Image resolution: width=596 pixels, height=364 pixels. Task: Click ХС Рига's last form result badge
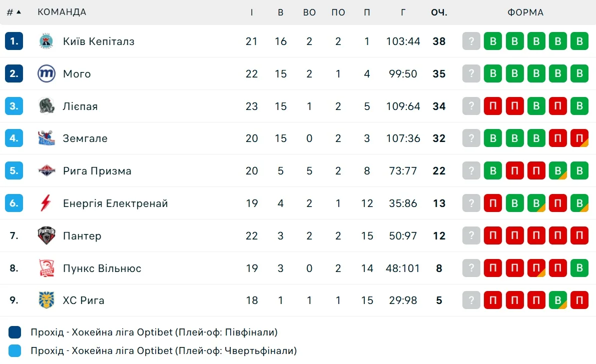(579, 300)
